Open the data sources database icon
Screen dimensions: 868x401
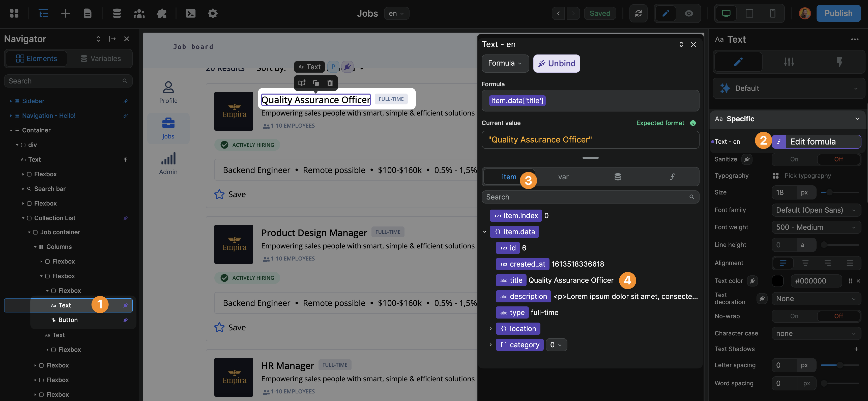click(117, 13)
